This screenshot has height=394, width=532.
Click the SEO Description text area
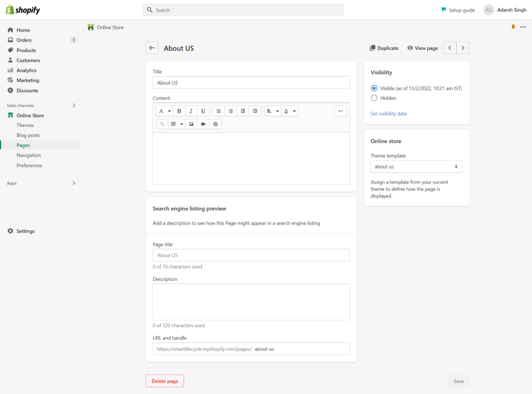251,302
